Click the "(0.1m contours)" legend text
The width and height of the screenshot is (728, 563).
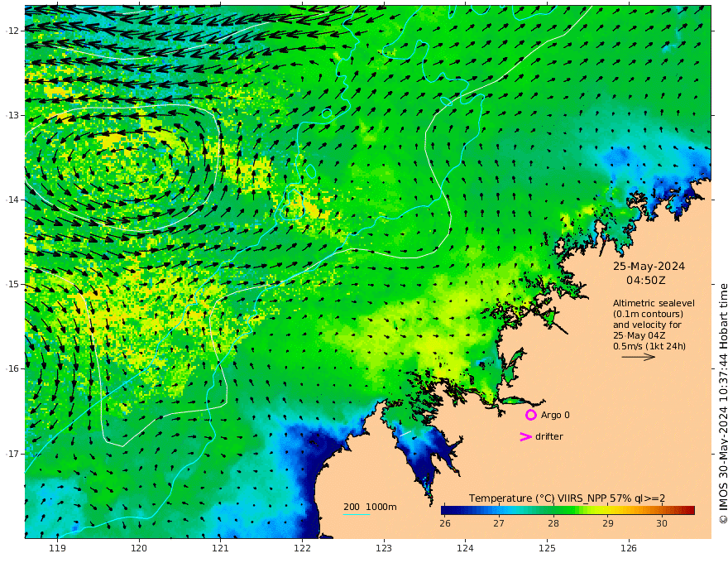tap(648, 314)
